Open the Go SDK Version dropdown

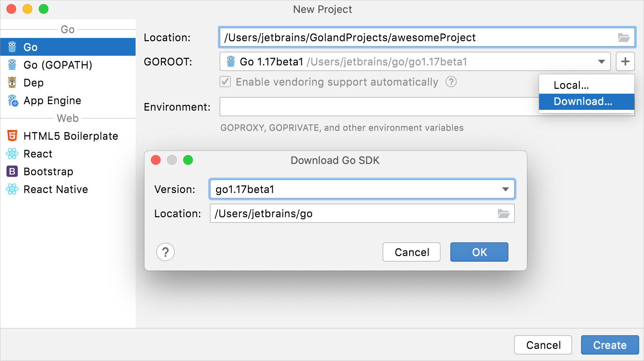tap(505, 189)
